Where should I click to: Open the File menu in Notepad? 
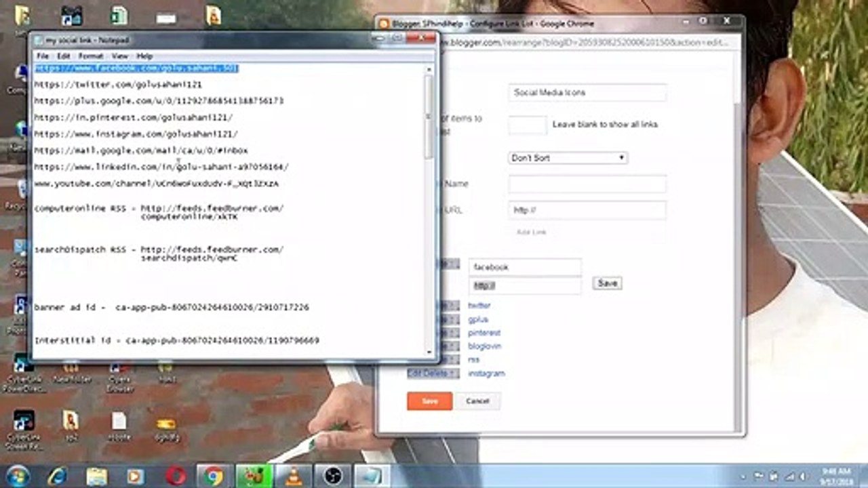43,56
